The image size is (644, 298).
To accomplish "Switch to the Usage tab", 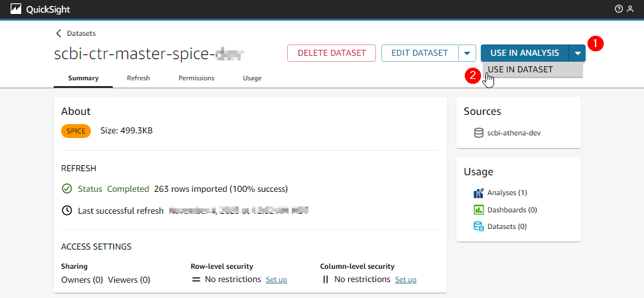I will coord(252,78).
